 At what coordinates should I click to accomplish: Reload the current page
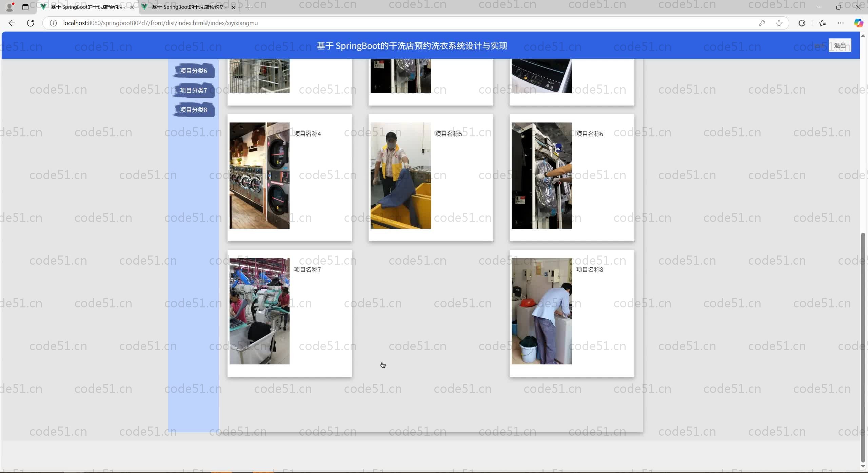pyautogui.click(x=31, y=23)
